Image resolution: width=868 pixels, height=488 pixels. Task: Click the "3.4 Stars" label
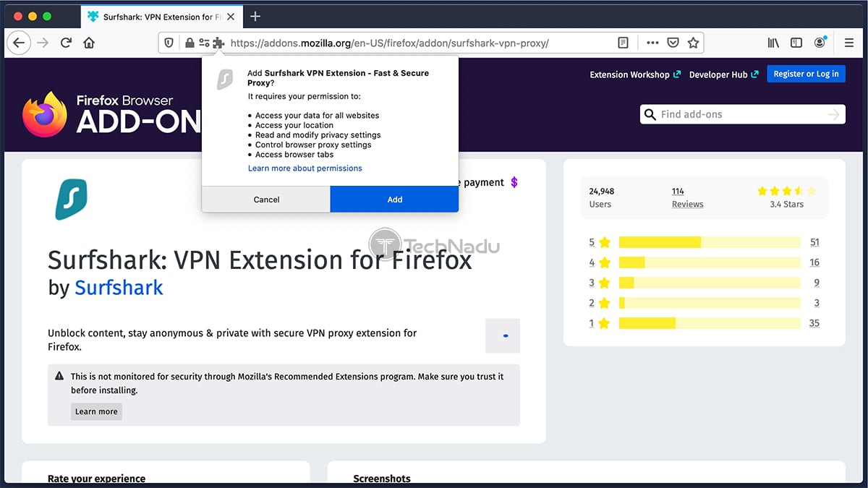786,205
